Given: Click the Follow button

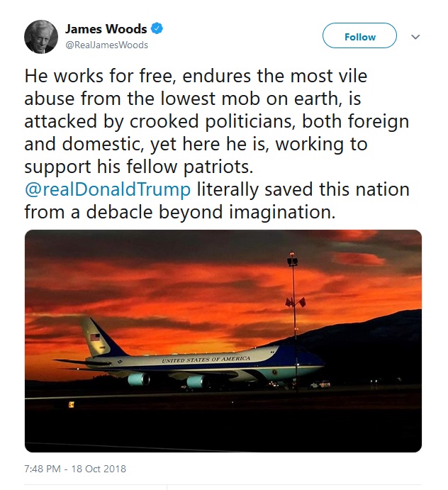Looking at the screenshot, I should [x=359, y=35].
